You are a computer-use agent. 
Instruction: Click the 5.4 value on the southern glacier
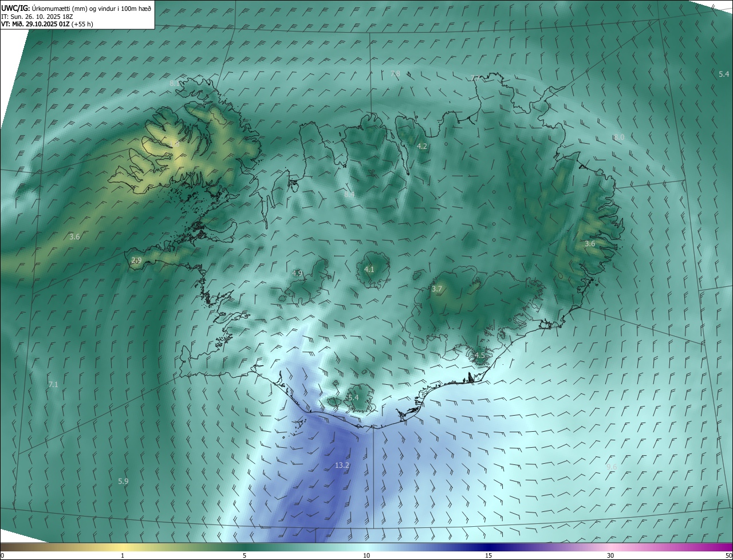[x=353, y=398]
